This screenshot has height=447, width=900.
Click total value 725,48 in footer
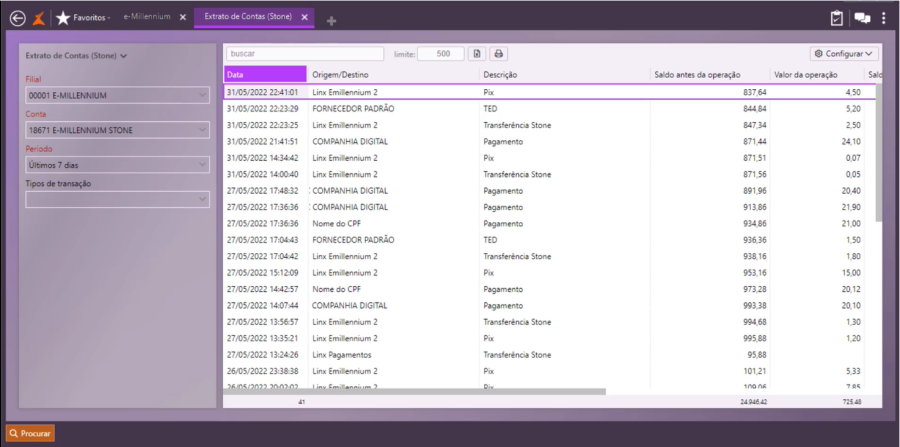pos(851,402)
